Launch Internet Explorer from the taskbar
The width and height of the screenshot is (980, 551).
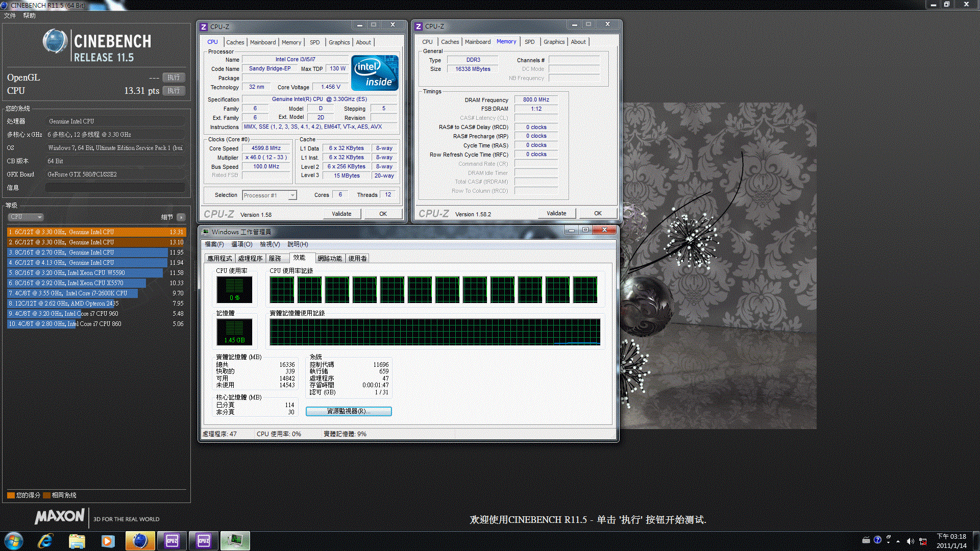tap(45, 541)
